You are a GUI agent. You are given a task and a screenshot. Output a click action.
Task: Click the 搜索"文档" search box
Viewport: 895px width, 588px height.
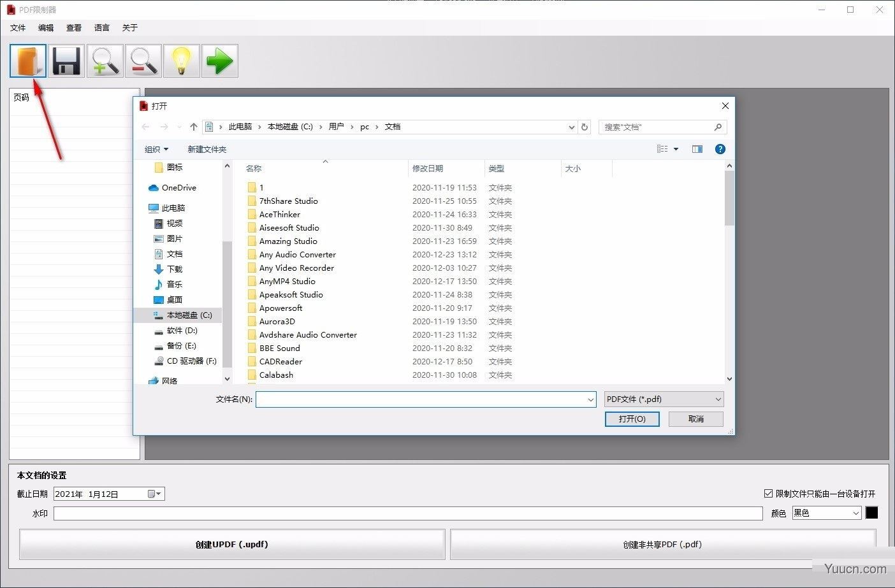pyautogui.click(x=663, y=127)
